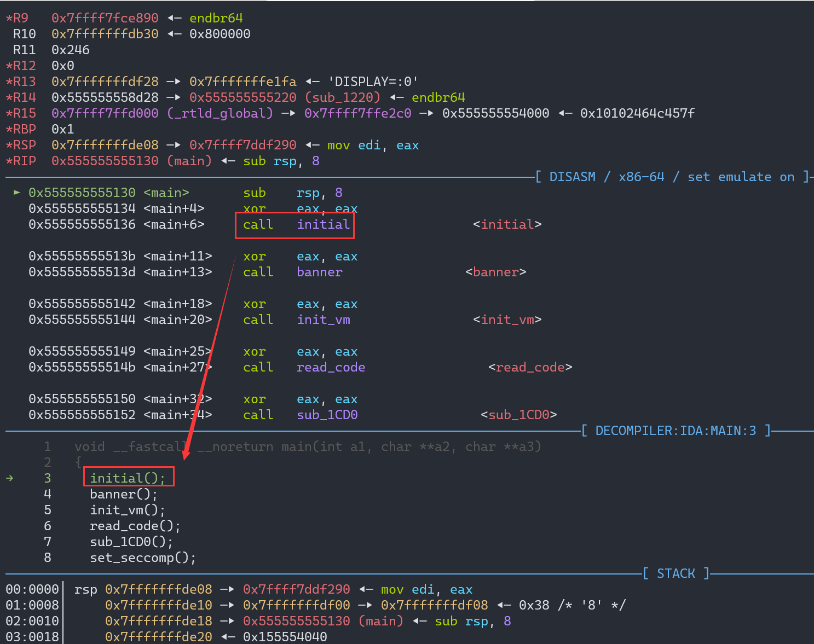This screenshot has height=644, width=814.
Task: Click the RIP address 0x555555555130
Action: [105, 161]
